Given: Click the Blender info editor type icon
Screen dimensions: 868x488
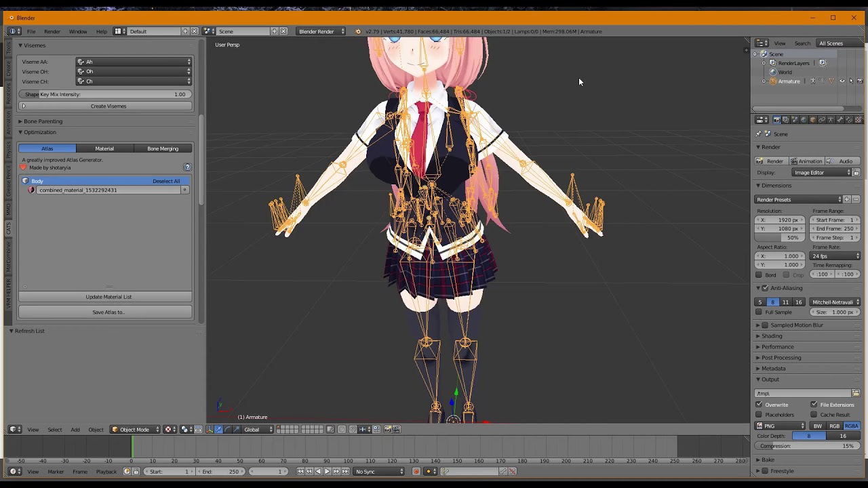Looking at the screenshot, I should pyautogui.click(x=14, y=31).
